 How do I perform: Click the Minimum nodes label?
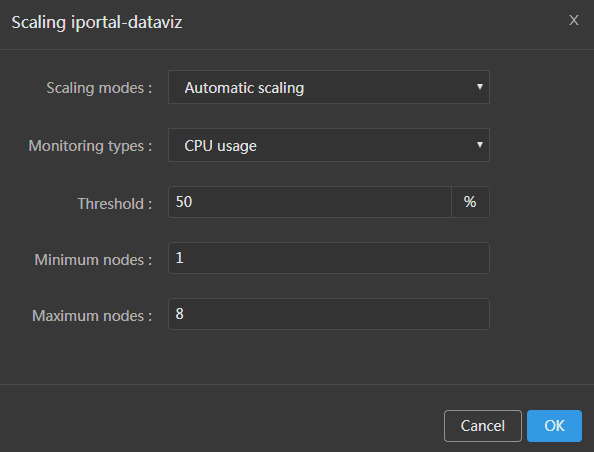click(x=93, y=260)
